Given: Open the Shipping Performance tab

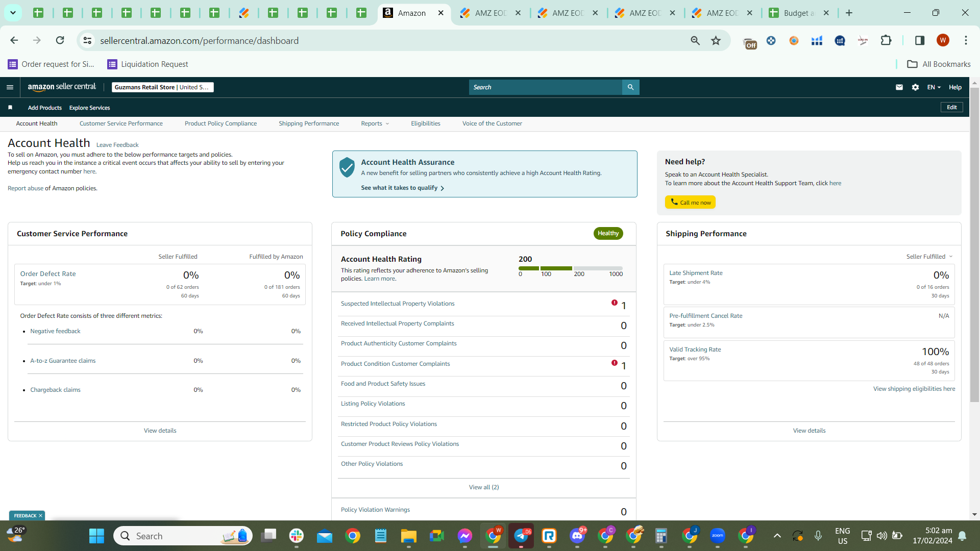Looking at the screenshot, I should tap(309, 123).
